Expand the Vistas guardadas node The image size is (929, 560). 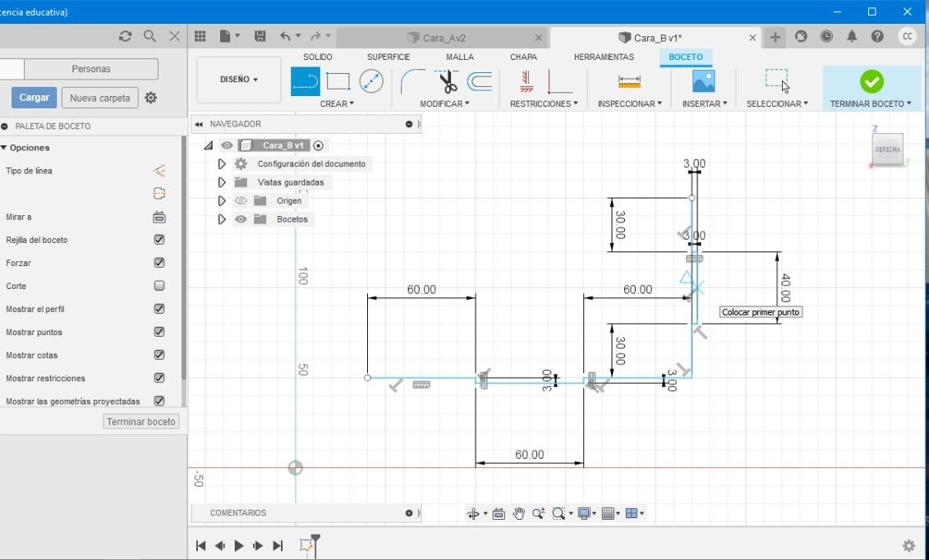point(222,182)
